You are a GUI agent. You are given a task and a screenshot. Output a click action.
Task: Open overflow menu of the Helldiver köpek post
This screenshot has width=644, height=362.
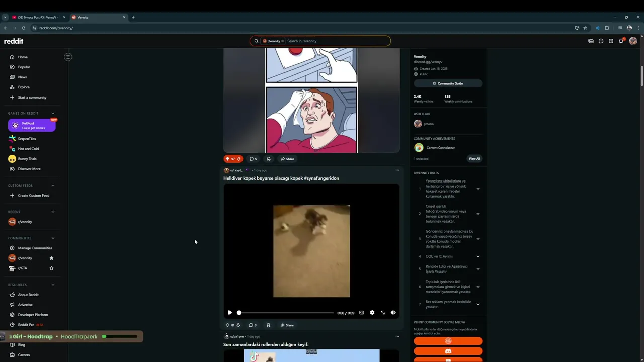[x=397, y=170]
